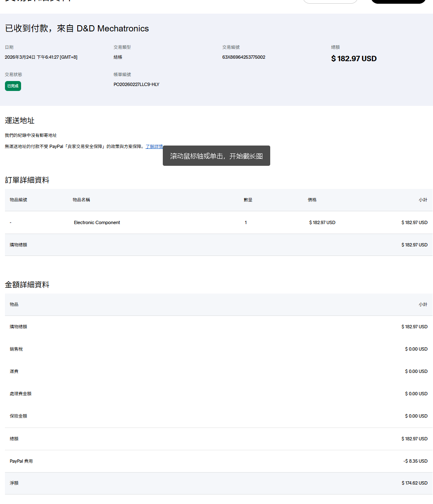Click the 價格 column header

point(312,200)
